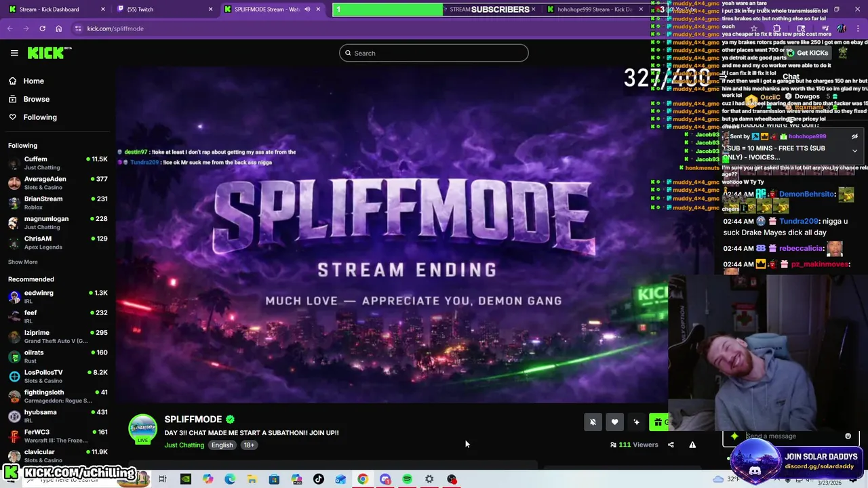This screenshot has width=868, height=488.
Task: Click the green sparkle icon in chat input
Action: pos(734,436)
